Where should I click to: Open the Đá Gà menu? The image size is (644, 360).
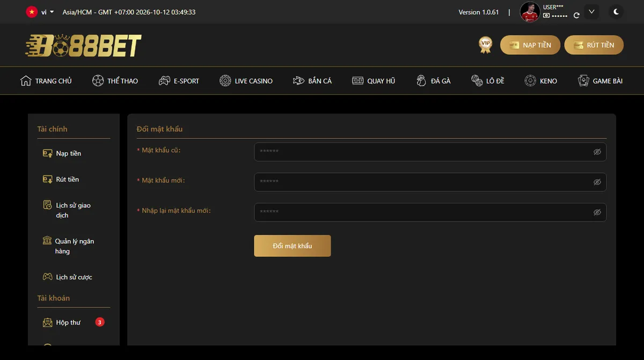click(433, 81)
